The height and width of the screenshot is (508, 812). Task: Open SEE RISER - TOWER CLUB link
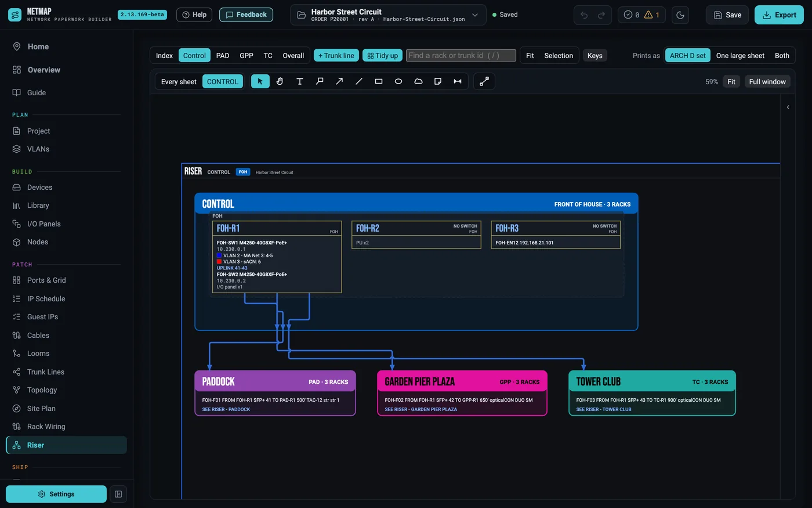[x=604, y=409]
